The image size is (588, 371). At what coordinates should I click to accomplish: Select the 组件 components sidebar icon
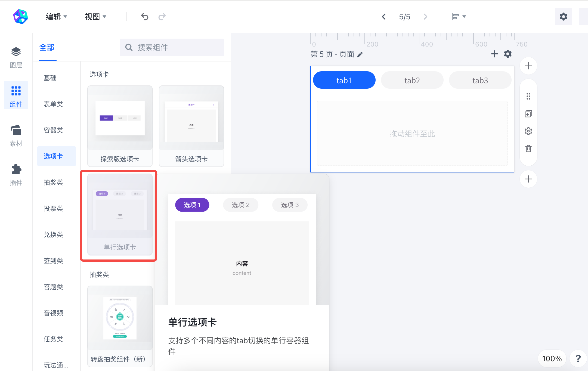16,95
